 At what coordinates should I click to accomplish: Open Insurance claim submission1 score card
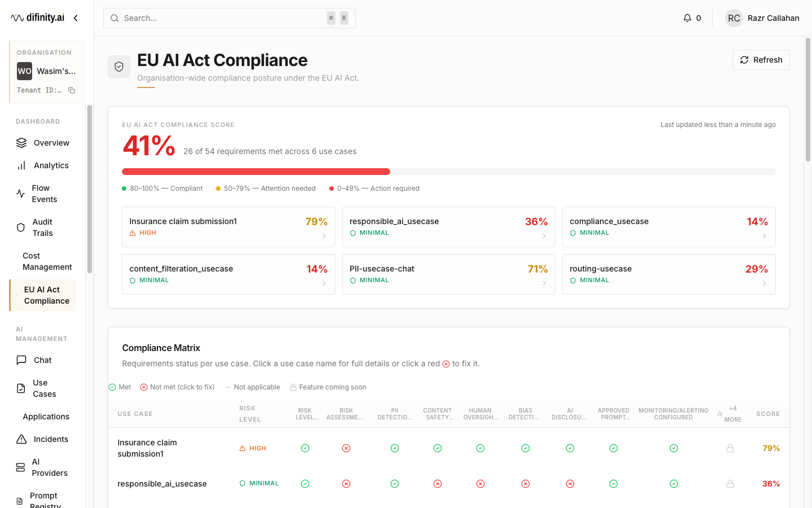228,227
